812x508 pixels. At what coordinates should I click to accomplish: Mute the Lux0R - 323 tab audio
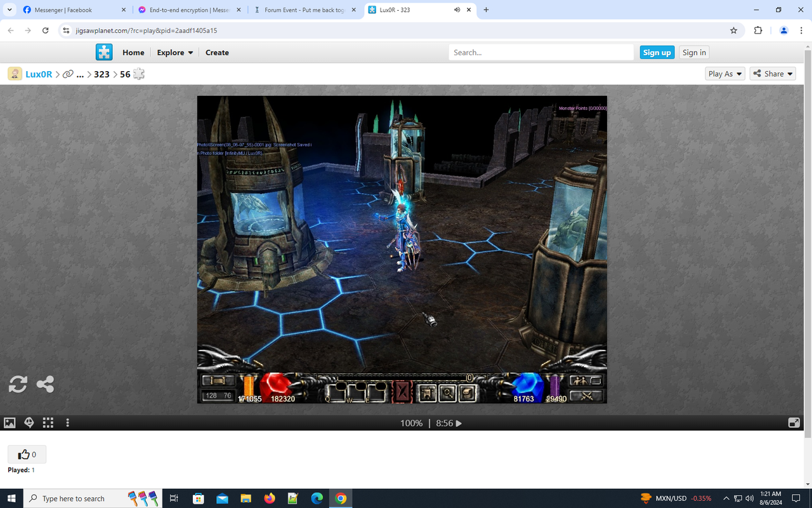457,10
